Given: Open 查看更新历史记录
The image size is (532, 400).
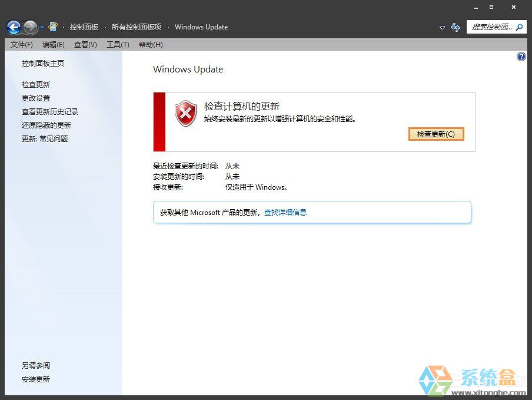Looking at the screenshot, I should pos(49,111).
